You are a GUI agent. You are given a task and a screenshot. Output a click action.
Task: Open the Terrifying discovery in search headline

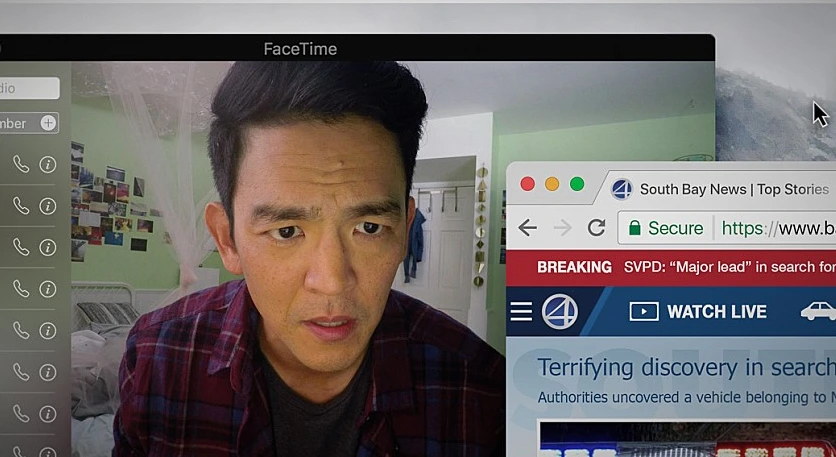click(686, 367)
